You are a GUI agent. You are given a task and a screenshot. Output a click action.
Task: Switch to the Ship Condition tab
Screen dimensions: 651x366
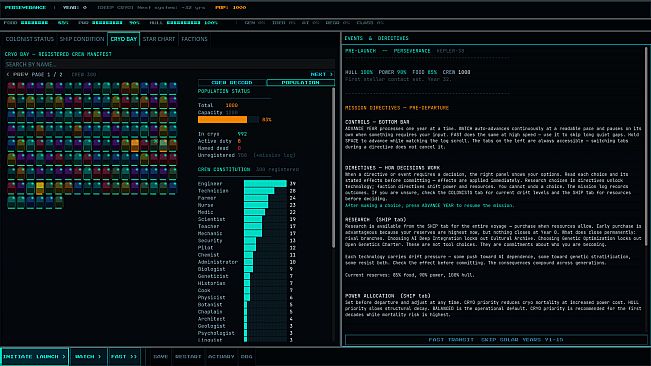[82, 39]
